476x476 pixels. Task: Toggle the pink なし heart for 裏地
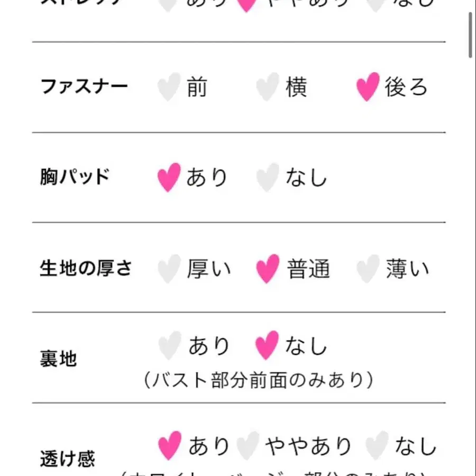pyautogui.click(x=267, y=345)
